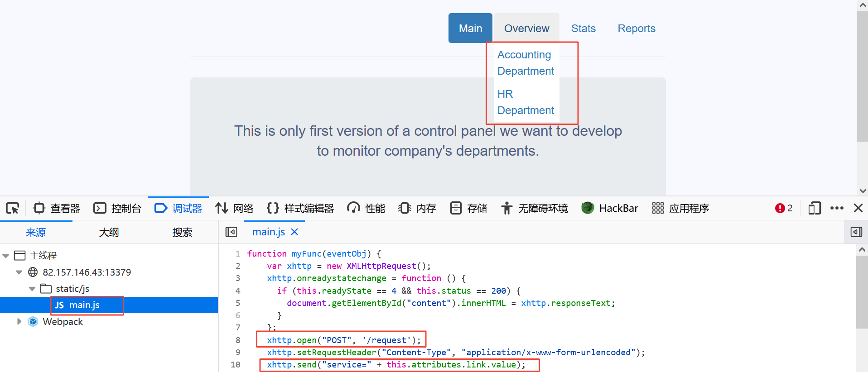Image resolution: width=868 pixels, height=372 pixels.
Task: Click the code editor scrollbar up arrow
Action: tap(862, 249)
